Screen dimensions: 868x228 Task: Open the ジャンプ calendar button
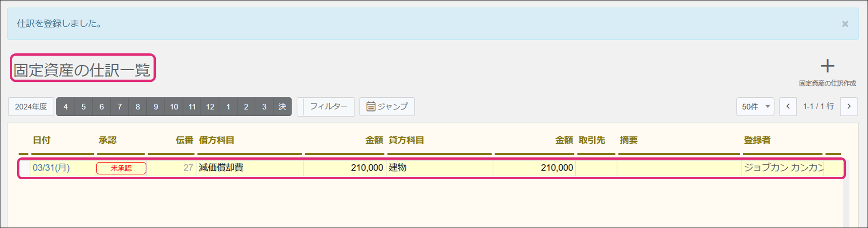pos(387,107)
